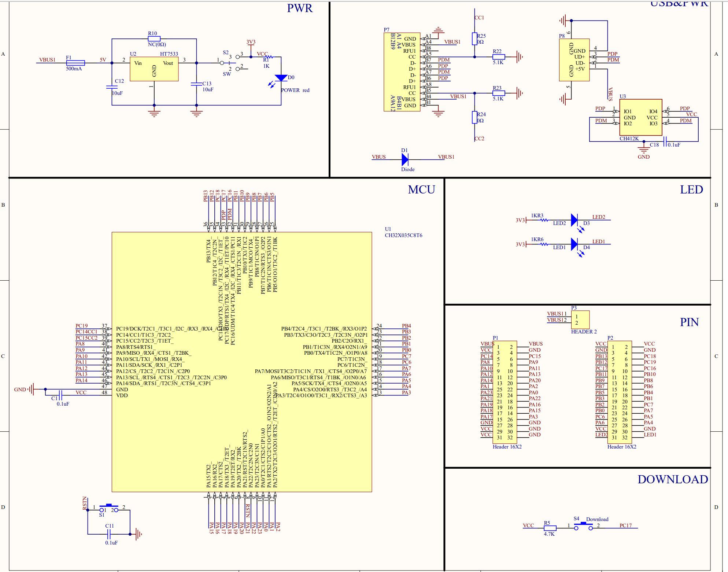Select the P8 USB connector body
728x572 pixels.
coord(574,60)
